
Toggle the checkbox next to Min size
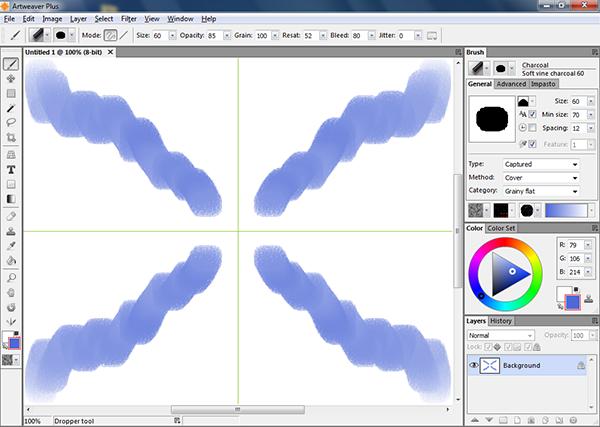[x=532, y=115]
